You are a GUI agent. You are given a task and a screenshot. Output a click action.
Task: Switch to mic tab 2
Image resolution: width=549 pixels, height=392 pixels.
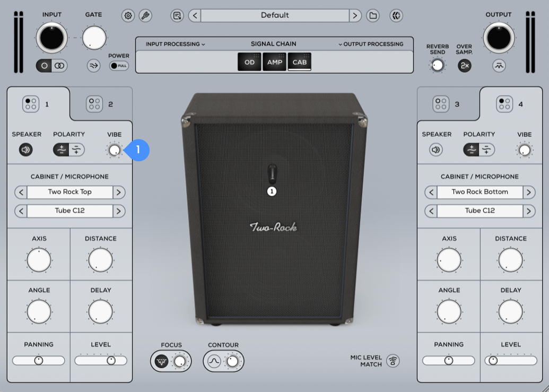(101, 104)
